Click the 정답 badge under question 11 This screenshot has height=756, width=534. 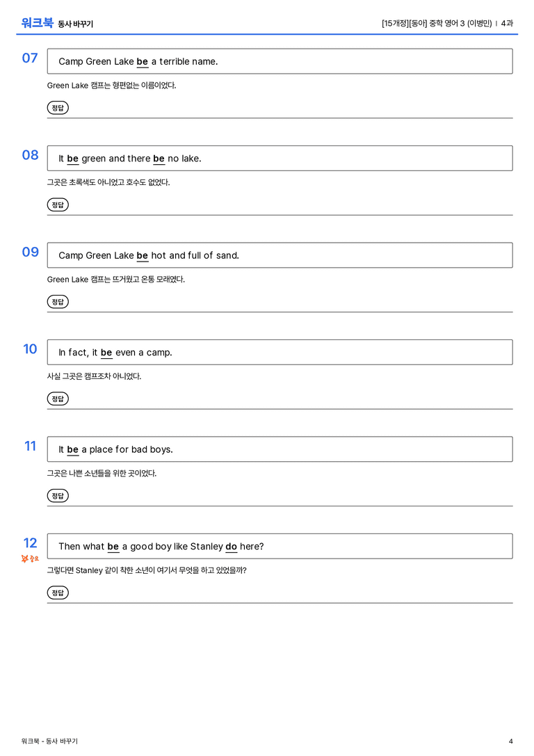(58, 496)
